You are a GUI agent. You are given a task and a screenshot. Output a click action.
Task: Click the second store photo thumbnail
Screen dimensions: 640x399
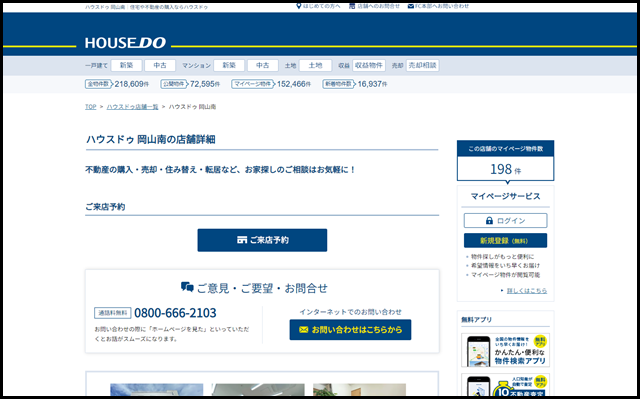[258, 390]
